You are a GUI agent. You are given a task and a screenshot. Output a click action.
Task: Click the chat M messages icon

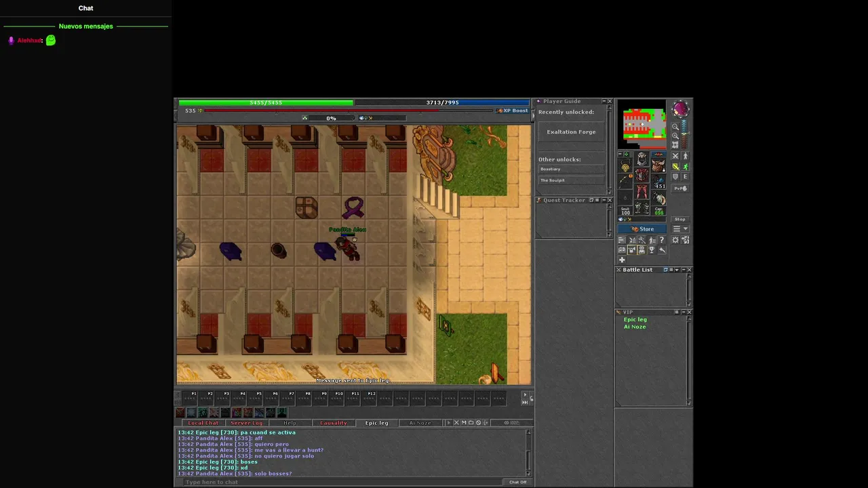pos(464,423)
